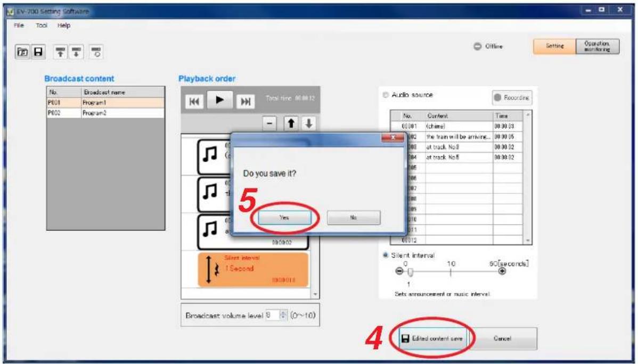
Task: Close the 'Do you save it?' dialog
Action: click(x=392, y=138)
